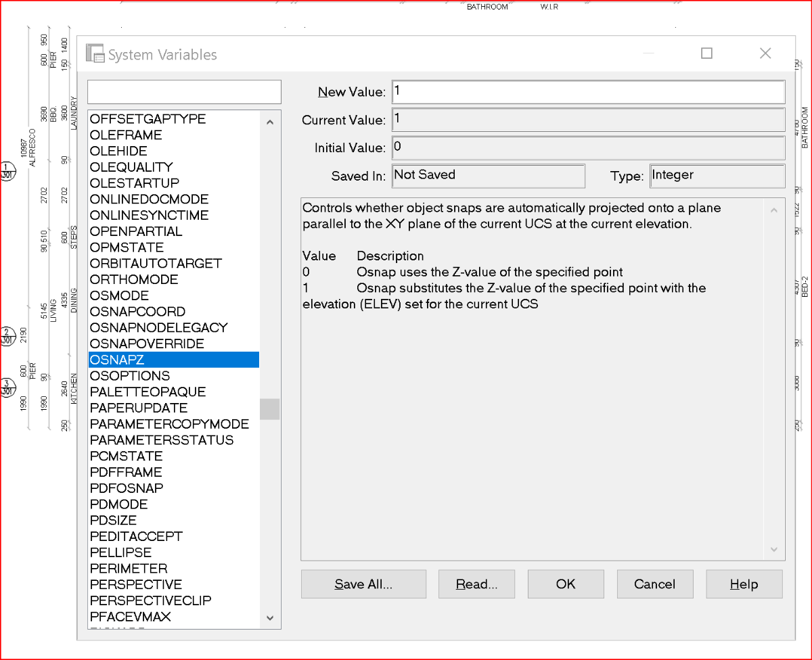Click the variable list scrollbar thumb

(x=270, y=409)
